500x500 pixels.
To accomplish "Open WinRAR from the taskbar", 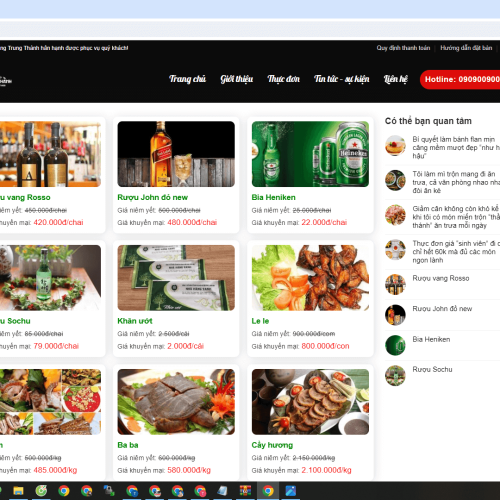I will click(245, 491).
